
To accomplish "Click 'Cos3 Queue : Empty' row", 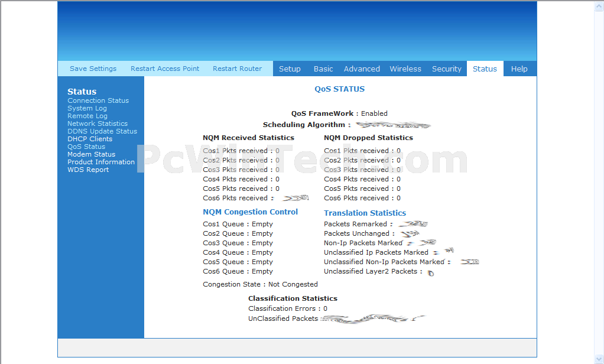I will [238, 243].
